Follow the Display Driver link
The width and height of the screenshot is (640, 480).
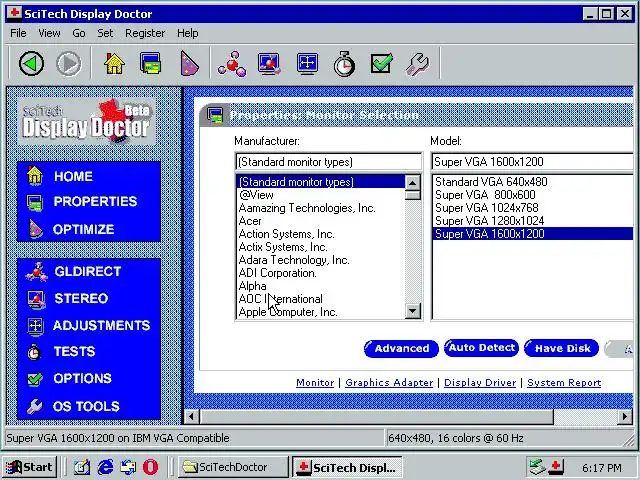480,383
